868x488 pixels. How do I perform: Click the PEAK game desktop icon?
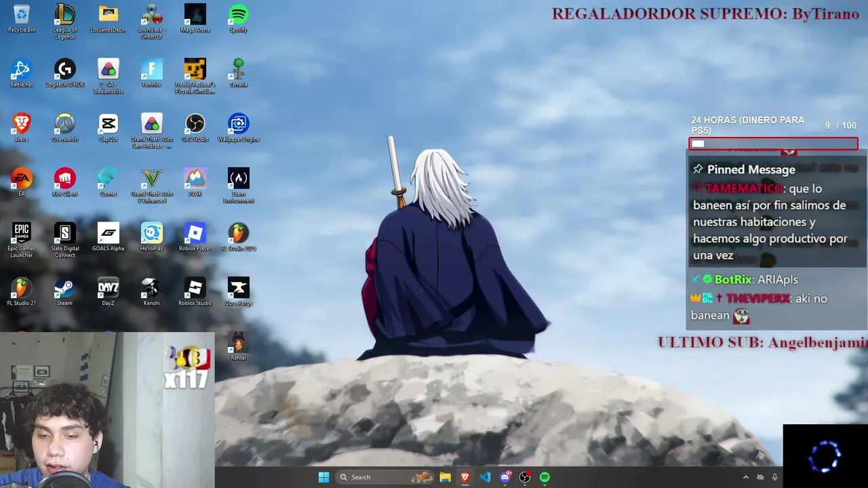coord(195,182)
